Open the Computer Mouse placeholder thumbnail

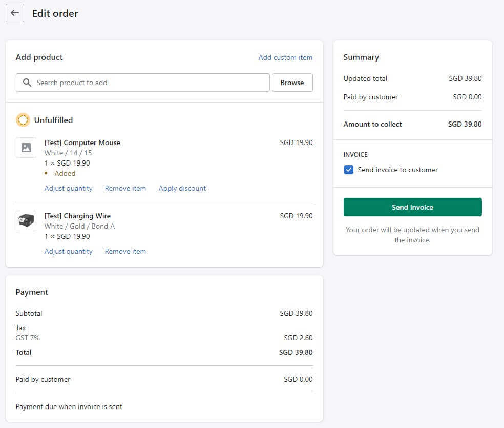pyautogui.click(x=26, y=148)
